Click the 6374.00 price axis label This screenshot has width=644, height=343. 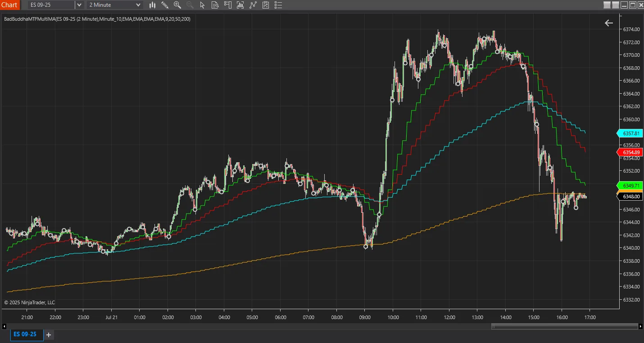tap(631, 29)
